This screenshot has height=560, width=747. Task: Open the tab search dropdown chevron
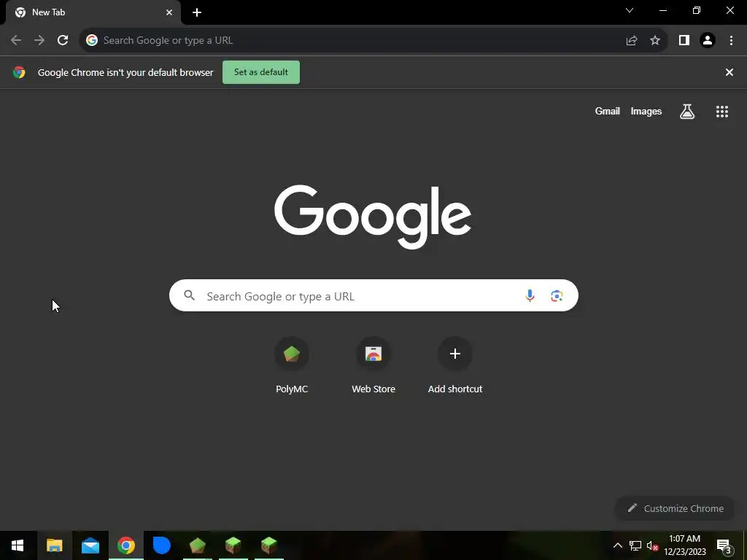[x=630, y=10]
